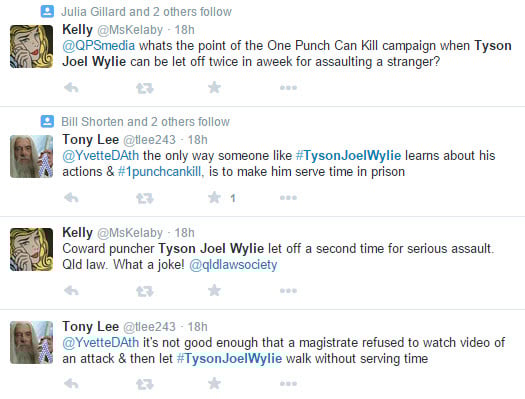Click the follower icon beside Julia Gillard

(x=47, y=11)
